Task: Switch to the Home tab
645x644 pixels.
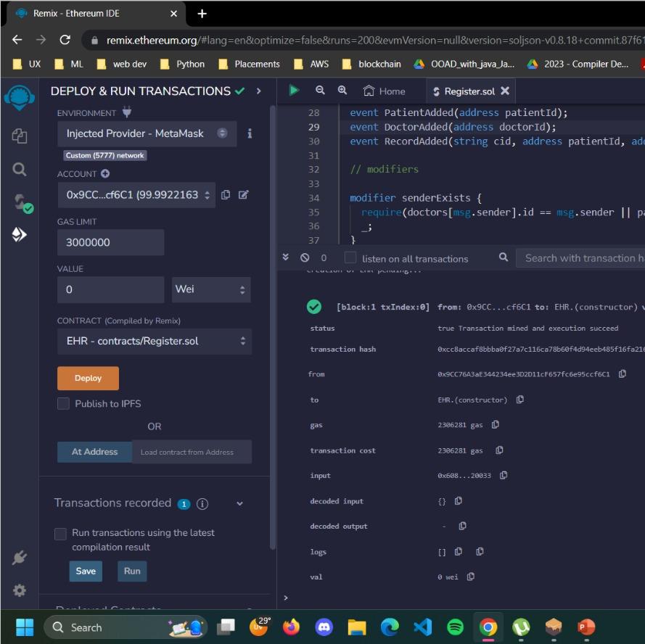Action: (x=385, y=91)
